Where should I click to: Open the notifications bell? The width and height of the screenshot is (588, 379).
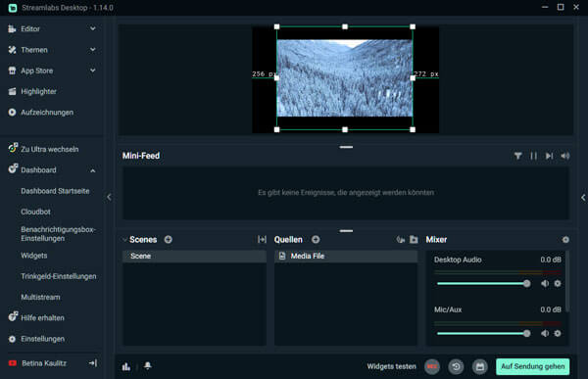pyautogui.click(x=148, y=365)
